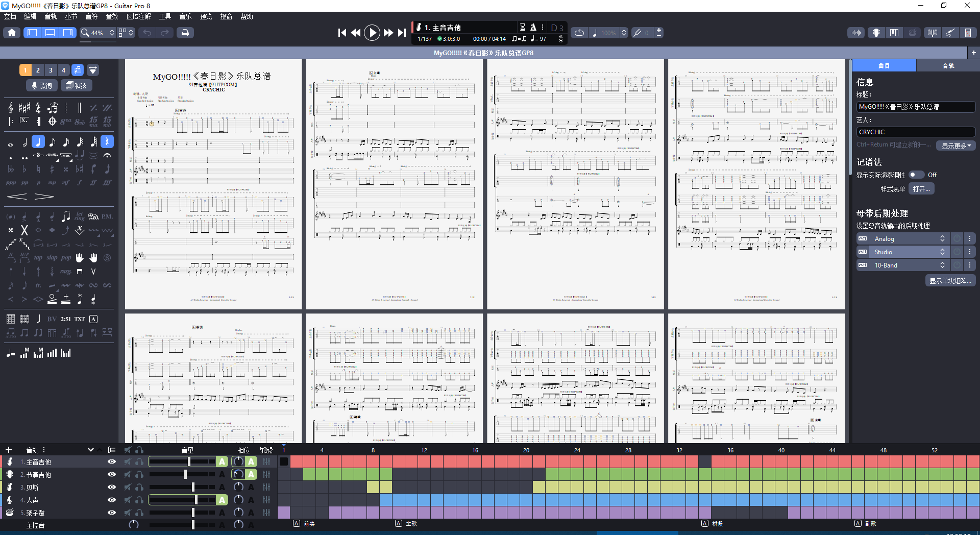The image size is (980, 535).
Task: Switch to the 音轨 inspector tab
Action: coord(948,66)
